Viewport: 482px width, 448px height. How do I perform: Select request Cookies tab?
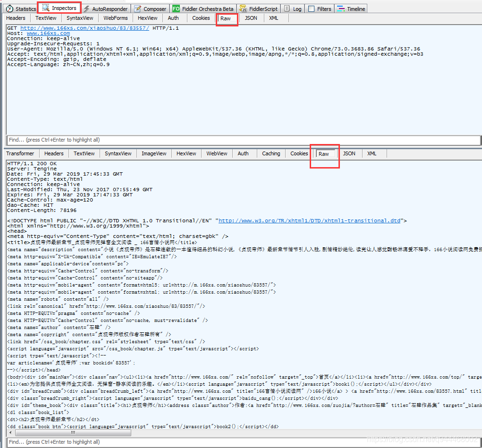tap(201, 18)
